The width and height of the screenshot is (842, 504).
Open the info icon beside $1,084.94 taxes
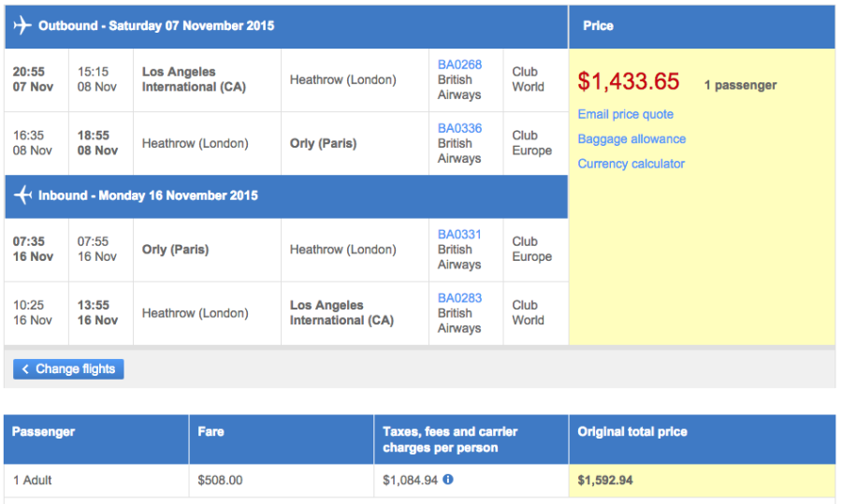click(448, 480)
